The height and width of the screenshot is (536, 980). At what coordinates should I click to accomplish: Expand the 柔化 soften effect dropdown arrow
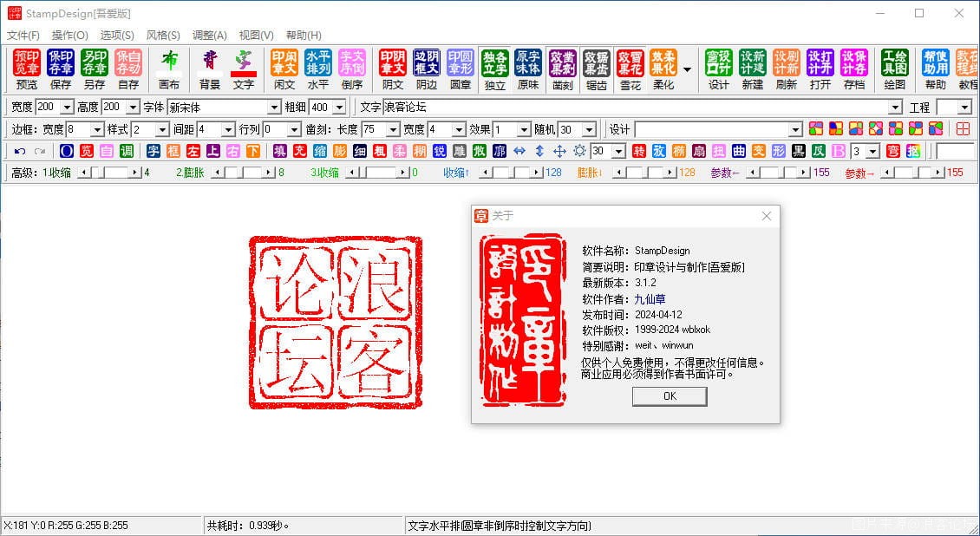pos(688,69)
